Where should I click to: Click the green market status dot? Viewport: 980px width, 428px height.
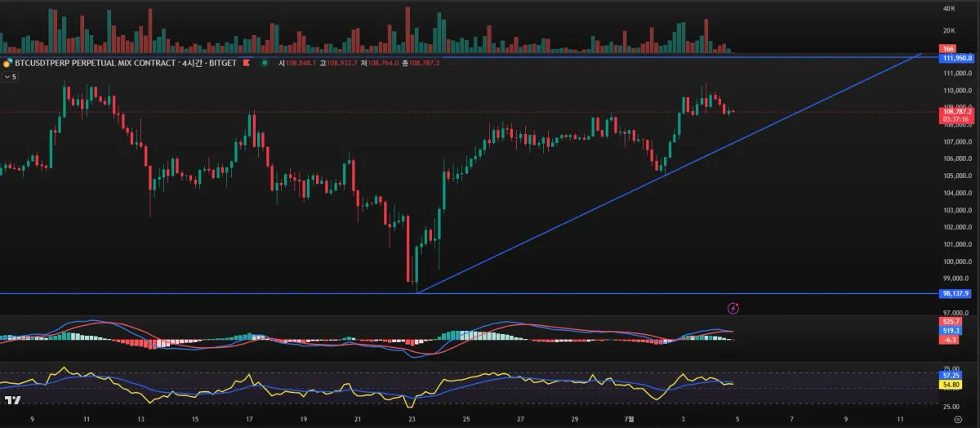pyautogui.click(x=264, y=63)
